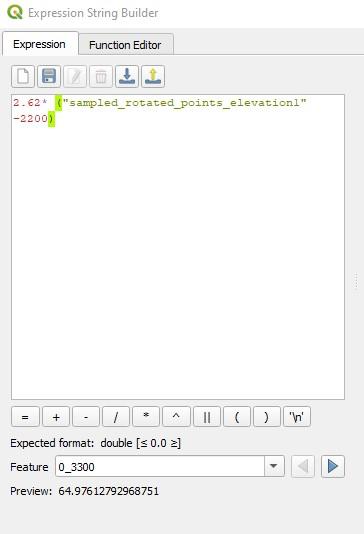Insert the string concatenation || operator
The image size is (364, 534).
click(207, 417)
